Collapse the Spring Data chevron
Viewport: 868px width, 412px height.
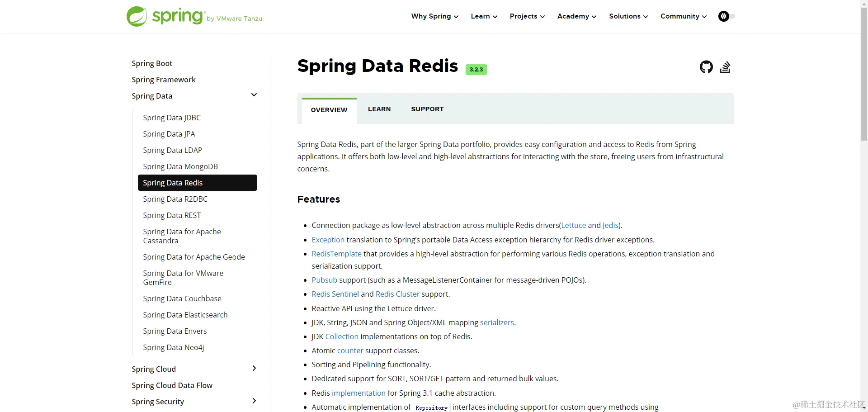[x=254, y=95]
